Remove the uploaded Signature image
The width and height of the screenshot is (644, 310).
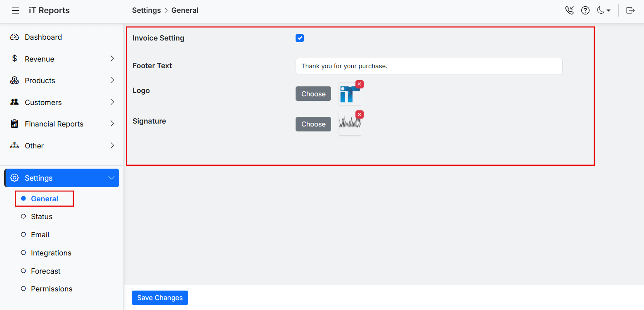coord(360,114)
